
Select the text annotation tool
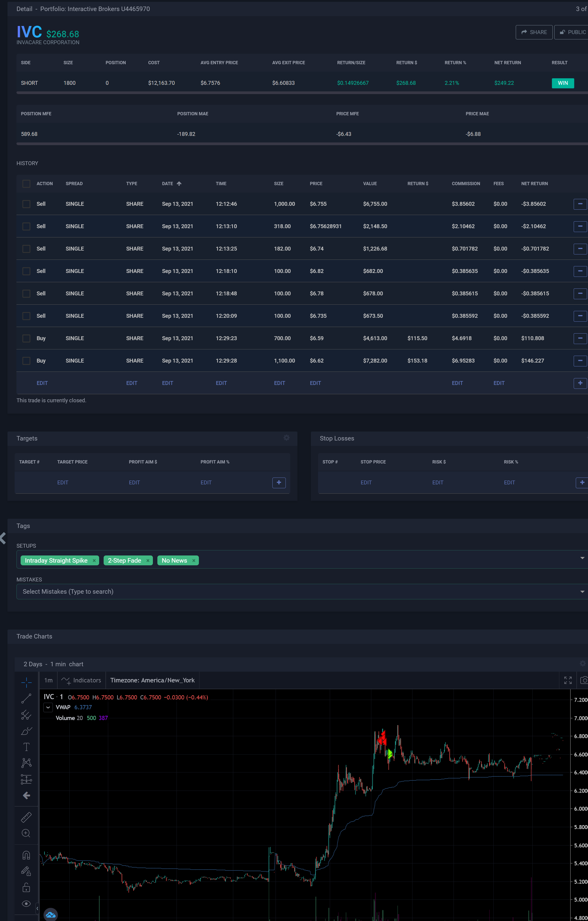click(26, 747)
